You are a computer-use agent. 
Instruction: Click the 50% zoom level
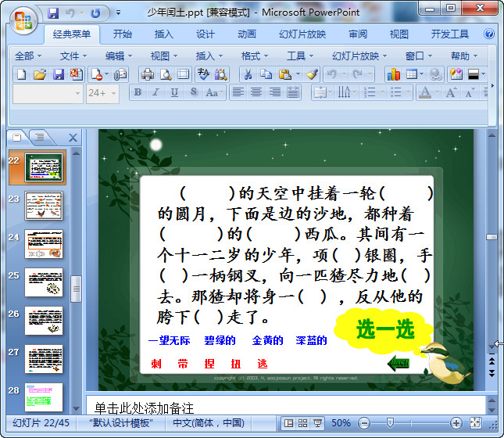(341, 423)
